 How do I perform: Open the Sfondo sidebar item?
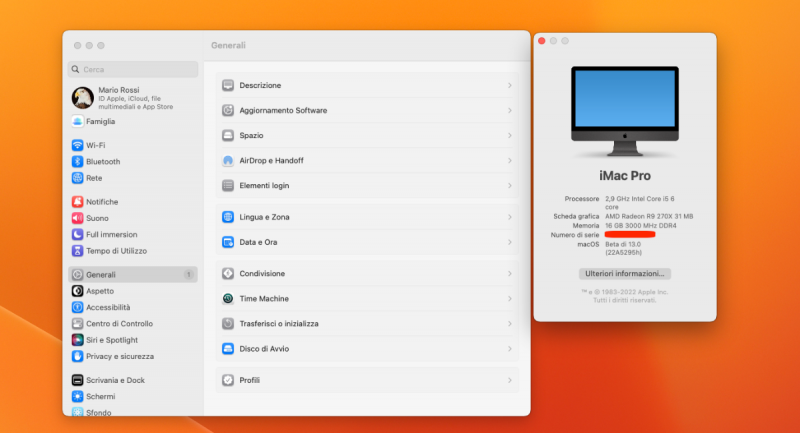click(x=133, y=412)
